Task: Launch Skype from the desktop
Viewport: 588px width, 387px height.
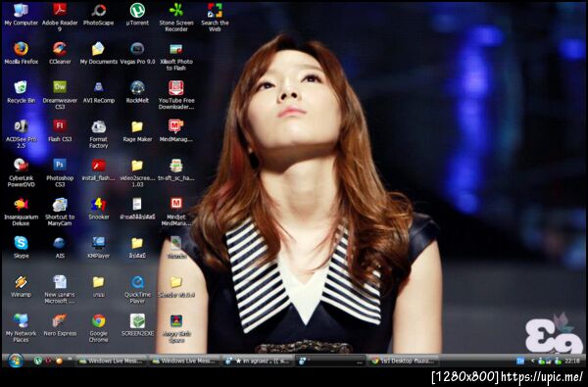Action: tap(21, 247)
